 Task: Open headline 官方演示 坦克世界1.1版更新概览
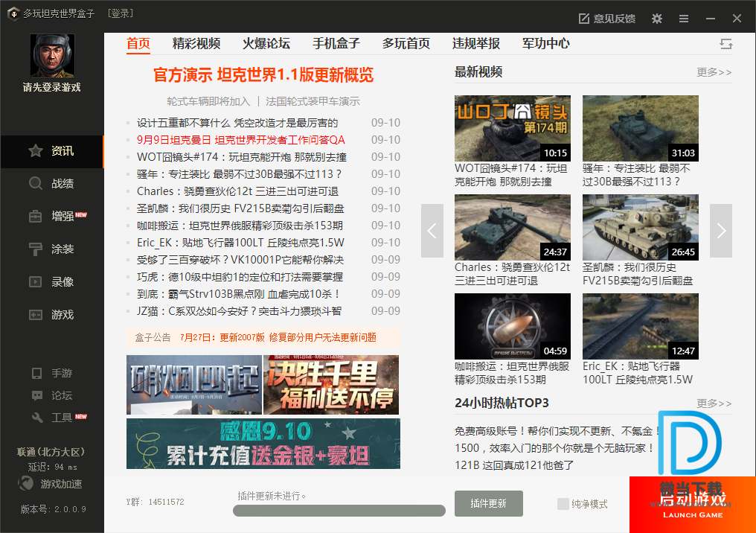click(x=263, y=74)
